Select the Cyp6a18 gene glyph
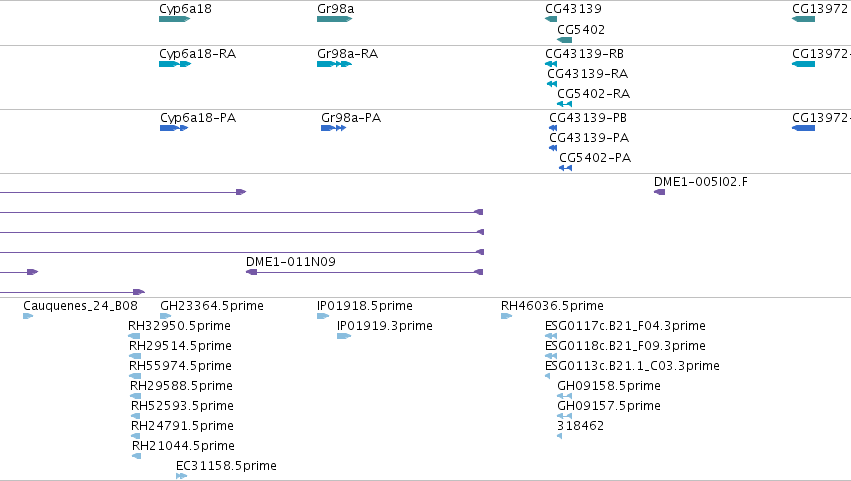 pos(174,19)
